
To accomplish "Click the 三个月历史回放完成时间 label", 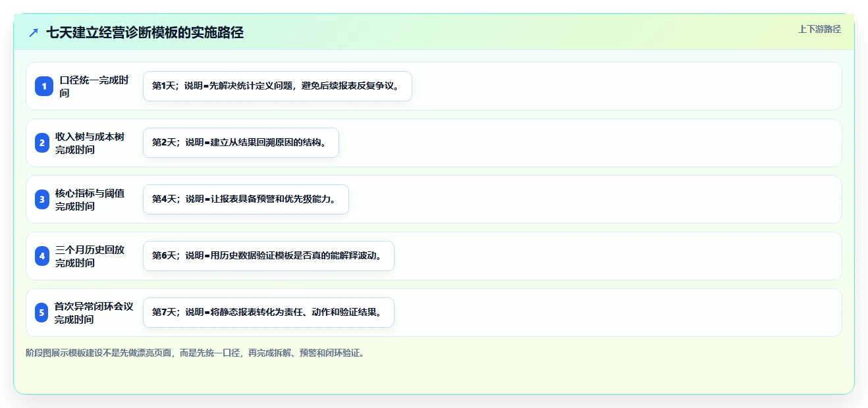I will click(90, 256).
